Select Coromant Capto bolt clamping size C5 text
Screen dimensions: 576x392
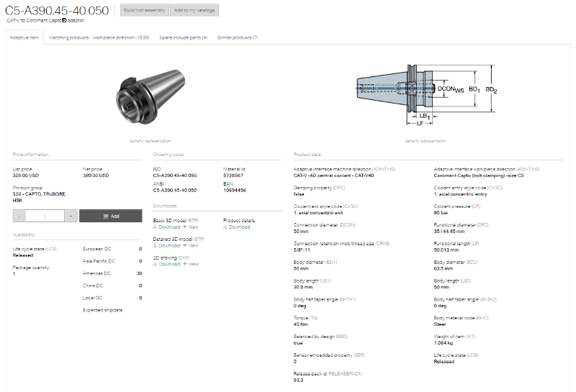pyautogui.click(x=479, y=176)
